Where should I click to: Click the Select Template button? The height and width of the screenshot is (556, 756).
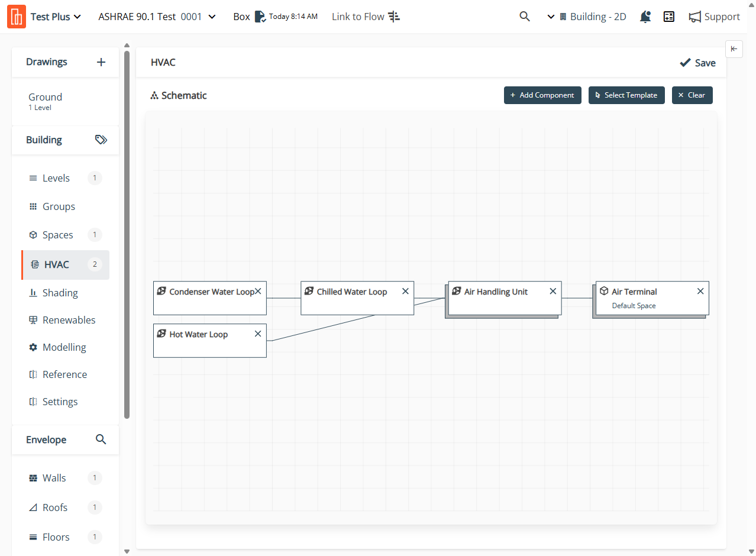point(626,95)
